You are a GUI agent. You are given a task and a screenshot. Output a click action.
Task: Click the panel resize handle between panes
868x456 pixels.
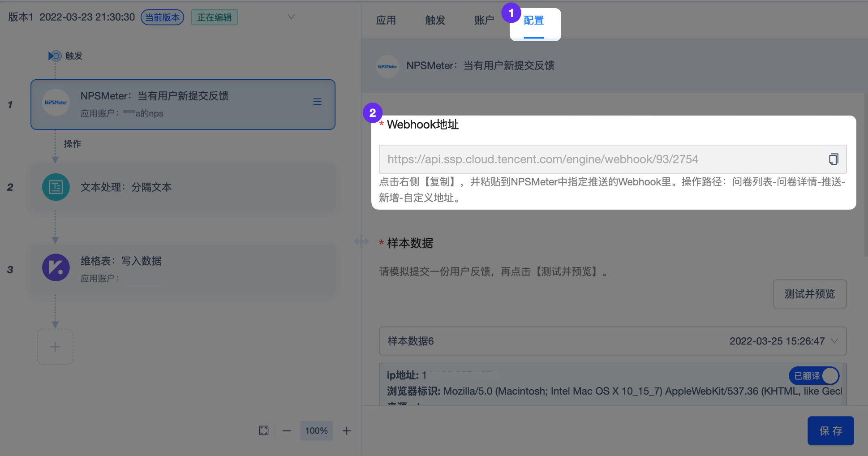pyautogui.click(x=361, y=242)
